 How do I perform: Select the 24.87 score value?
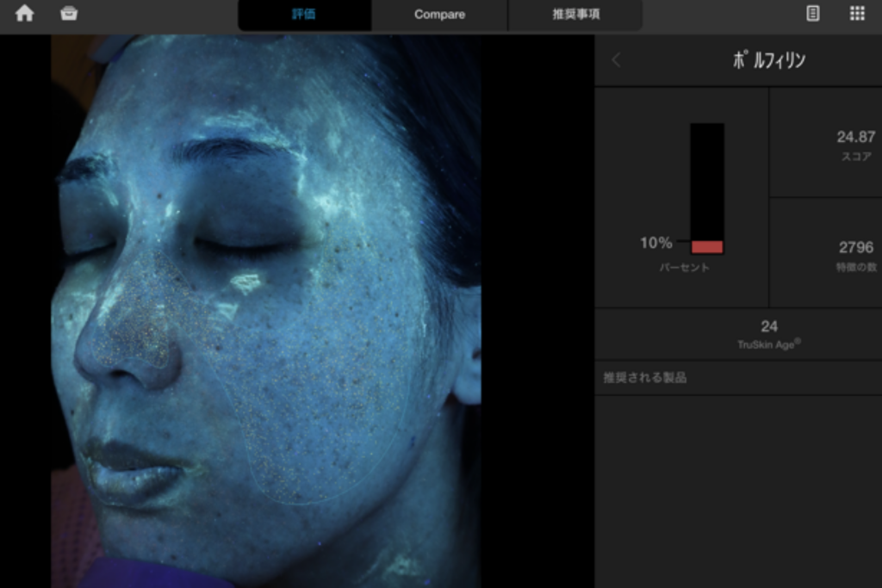click(855, 137)
